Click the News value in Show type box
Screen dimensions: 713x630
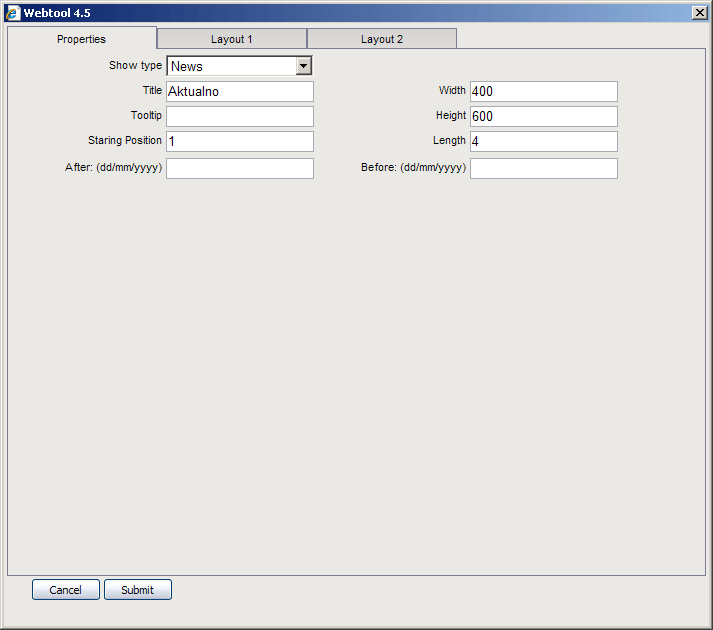click(230, 66)
